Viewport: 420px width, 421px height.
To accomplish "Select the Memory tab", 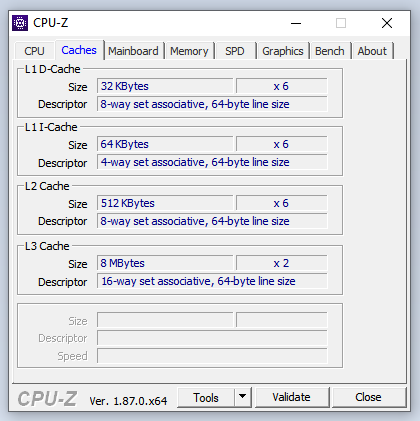I will (189, 51).
